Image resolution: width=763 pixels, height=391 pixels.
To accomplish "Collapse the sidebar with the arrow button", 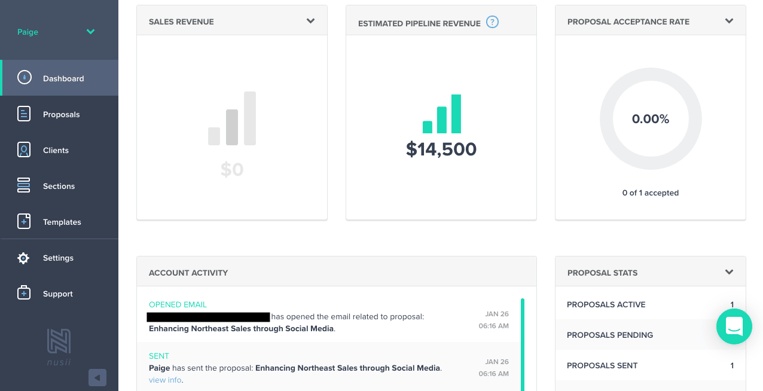I will click(97, 377).
